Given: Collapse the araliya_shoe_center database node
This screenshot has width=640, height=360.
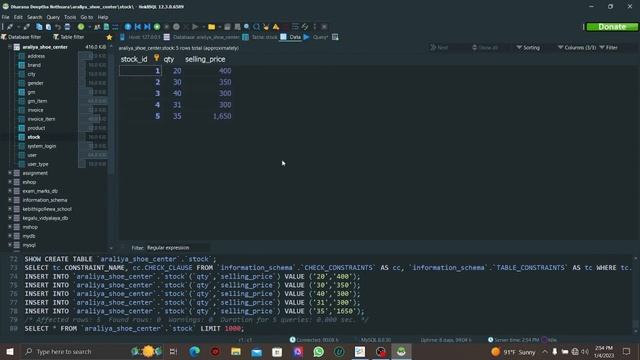Looking at the screenshot, I should coord(10,47).
